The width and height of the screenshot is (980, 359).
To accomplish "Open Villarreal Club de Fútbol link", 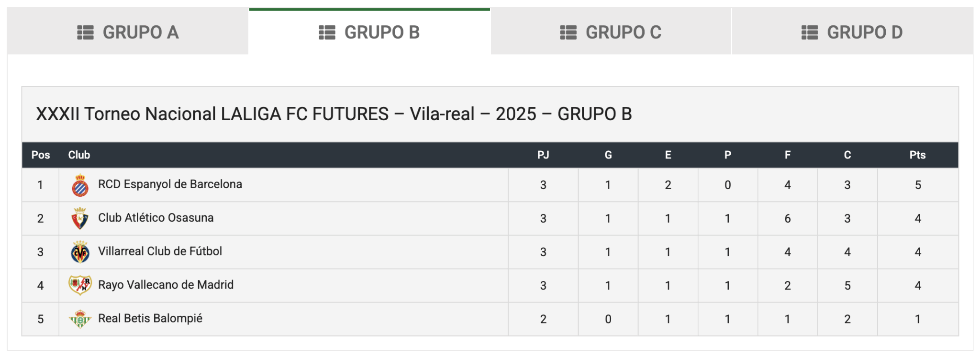I will (x=160, y=251).
